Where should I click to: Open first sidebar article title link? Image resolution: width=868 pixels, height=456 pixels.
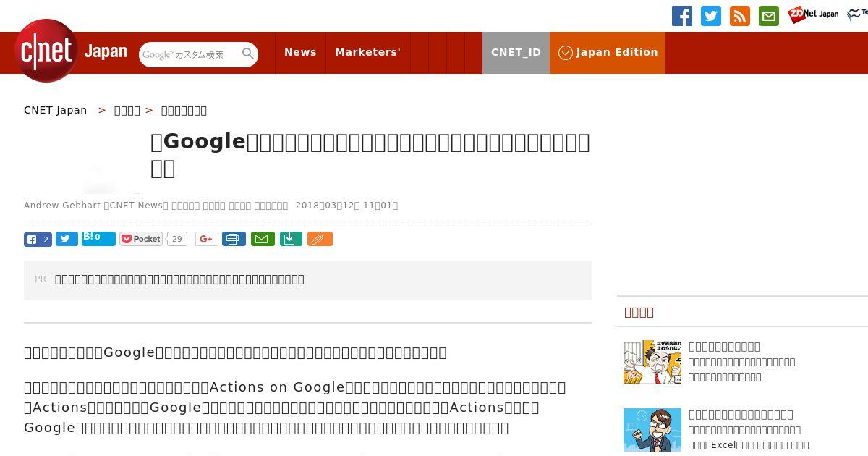[x=725, y=347]
